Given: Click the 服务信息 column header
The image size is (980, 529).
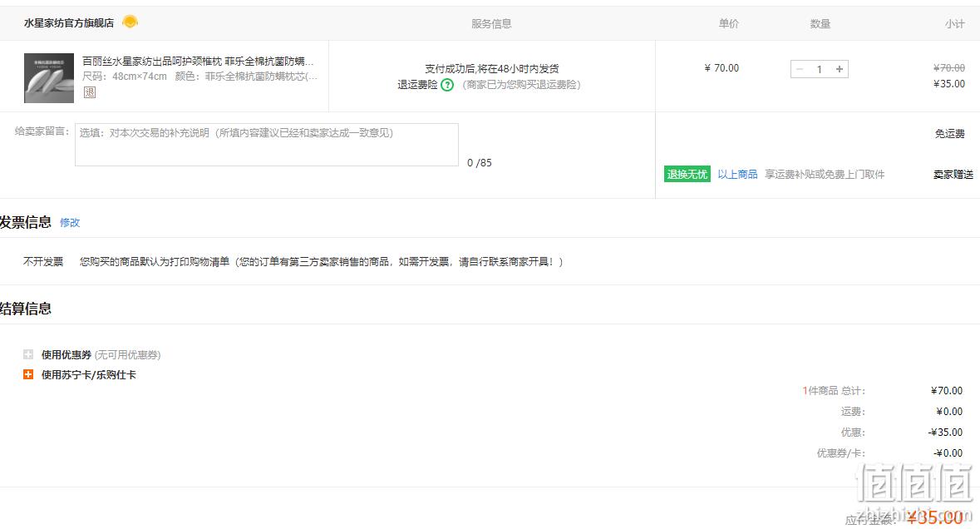Looking at the screenshot, I should (491, 24).
